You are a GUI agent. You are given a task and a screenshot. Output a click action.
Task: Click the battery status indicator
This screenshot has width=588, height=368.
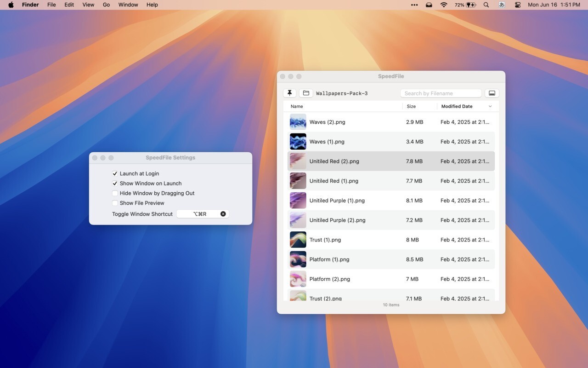[465, 5]
